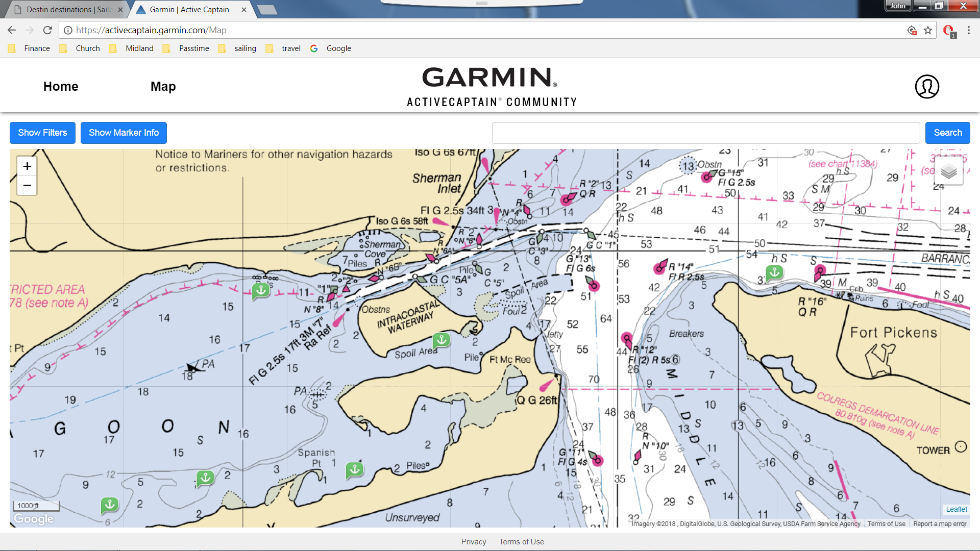Click Report a map error link
980x551 pixels.
tap(940, 524)
